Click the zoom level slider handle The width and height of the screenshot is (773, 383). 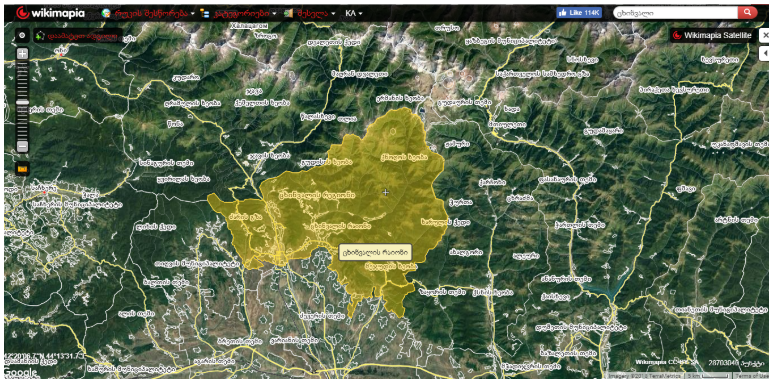pos(22,102)
